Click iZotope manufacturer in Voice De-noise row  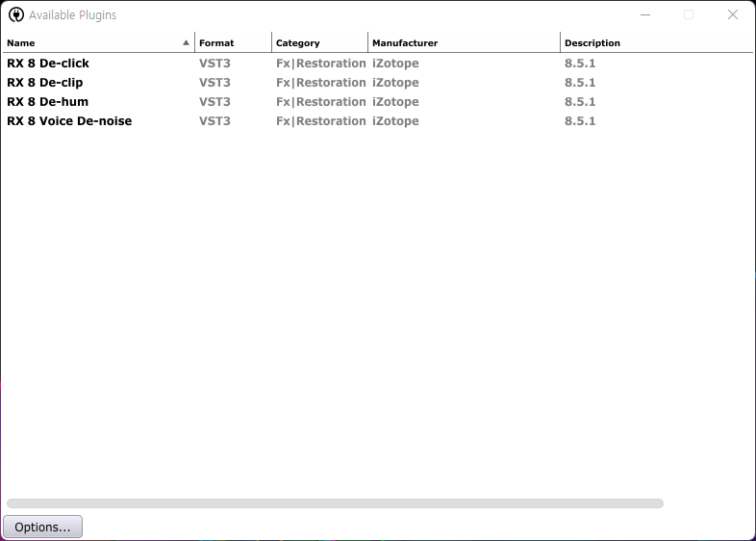(x=395, y=121)
